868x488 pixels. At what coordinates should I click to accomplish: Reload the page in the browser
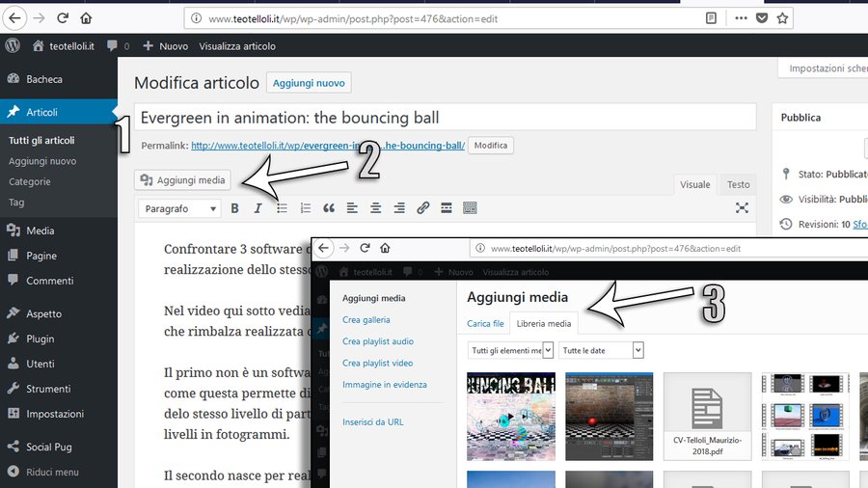click(63, 18)
